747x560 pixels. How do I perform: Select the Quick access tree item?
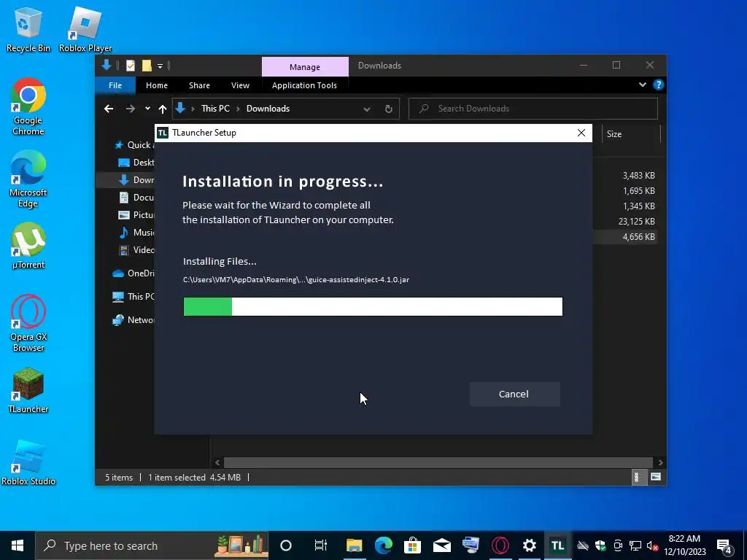[x=133, y=145]
